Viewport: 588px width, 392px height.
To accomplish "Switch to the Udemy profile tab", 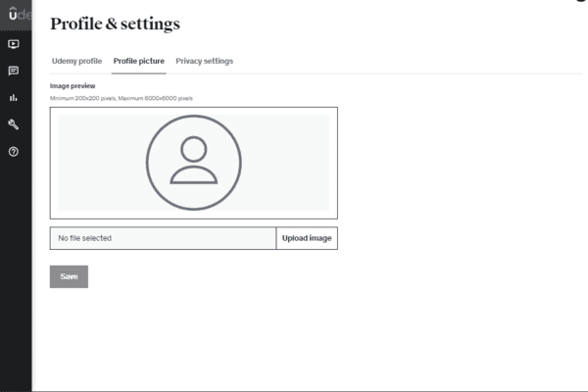I will point(76,61).
